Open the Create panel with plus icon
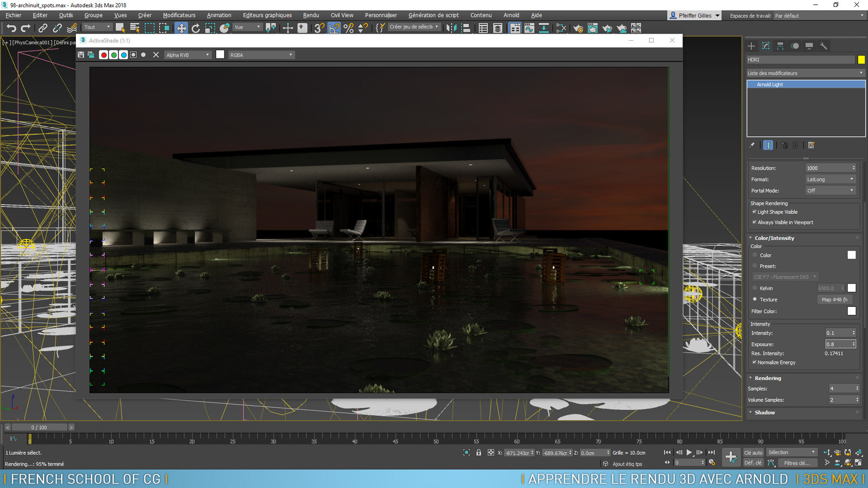868x488 pixels. click(751, 46)
